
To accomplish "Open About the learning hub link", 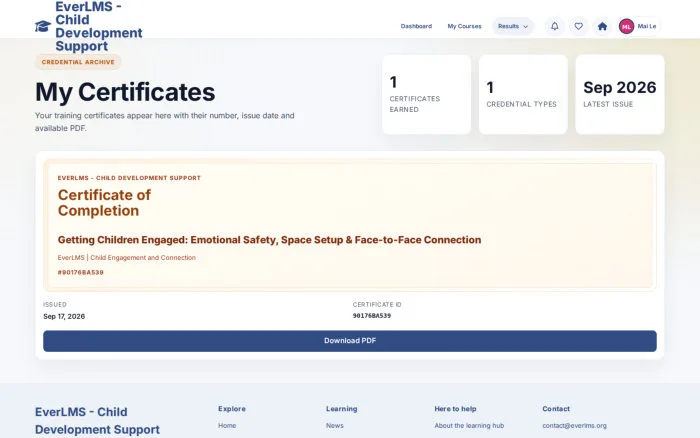I will [469, 425].
